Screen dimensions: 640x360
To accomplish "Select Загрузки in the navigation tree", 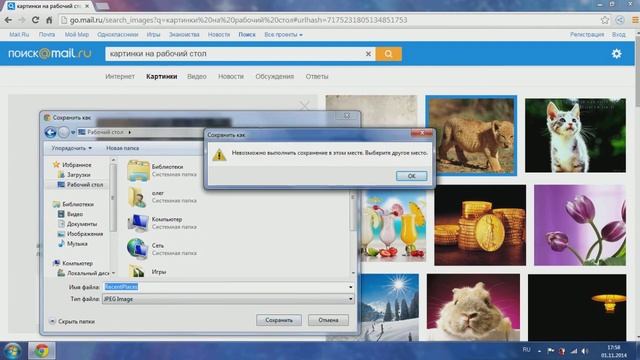I will pos(75,175).
